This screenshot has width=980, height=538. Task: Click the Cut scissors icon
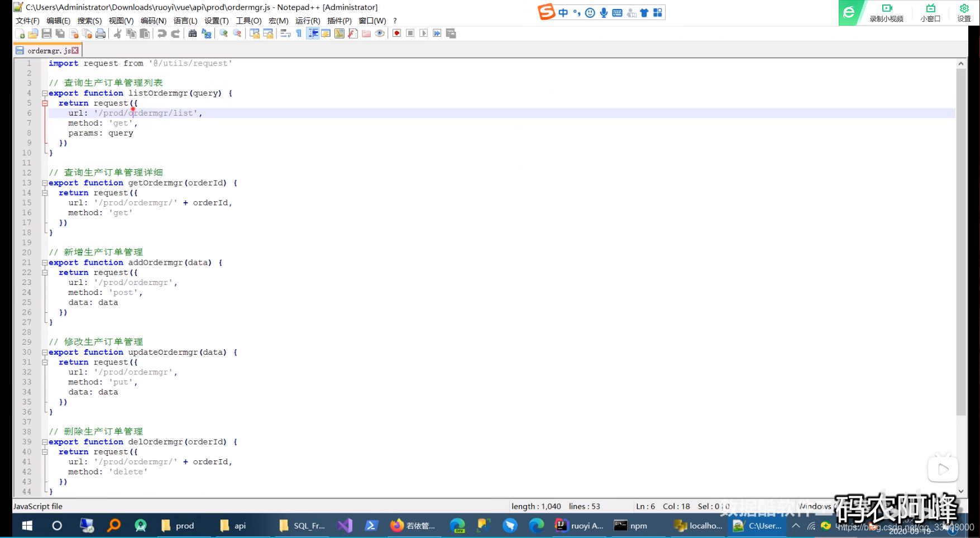(117, 34)
